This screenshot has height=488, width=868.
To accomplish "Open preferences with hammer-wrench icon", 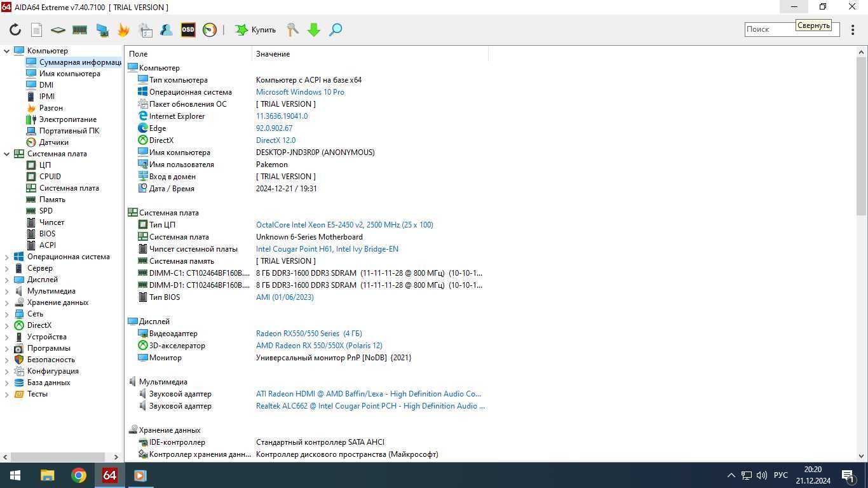I will click(x=292, y=30).
